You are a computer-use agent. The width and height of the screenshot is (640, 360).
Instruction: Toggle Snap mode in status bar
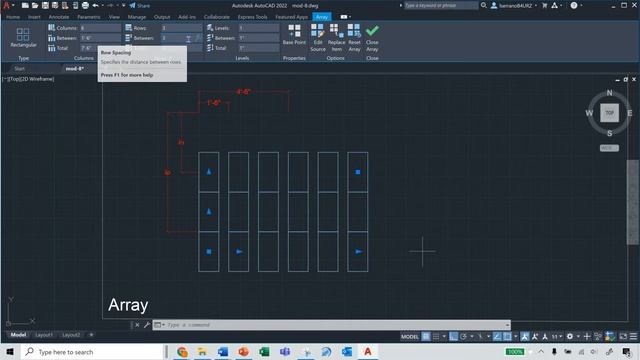point(436,336)
